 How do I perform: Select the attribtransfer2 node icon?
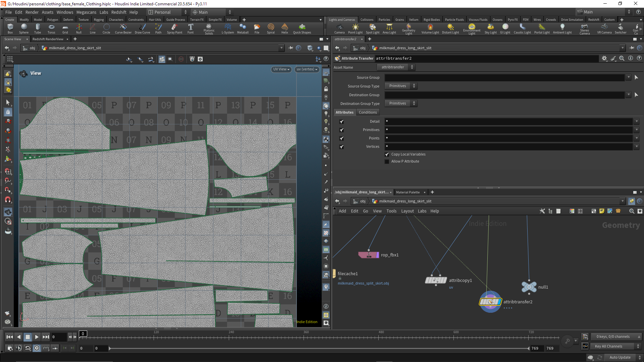490,302
